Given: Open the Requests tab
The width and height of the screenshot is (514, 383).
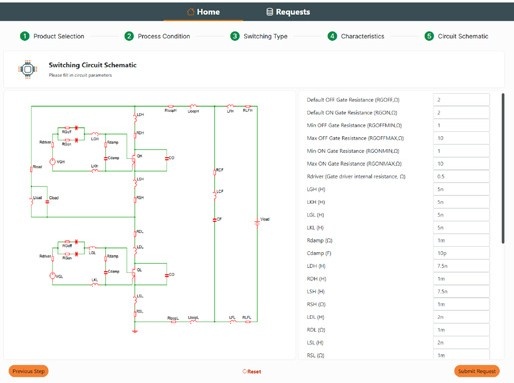Looking at the screenshot, I should click(288, 12).
